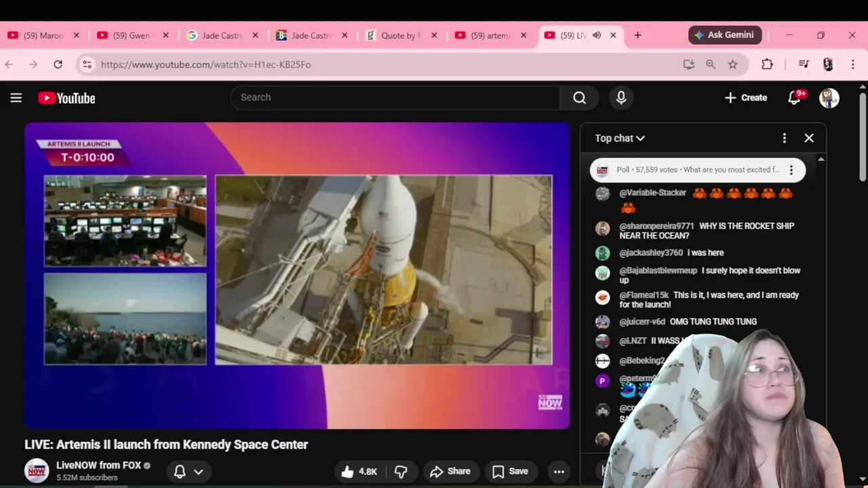Install app icon in address bar
Viewport: 868px width, 488px height.
689,64
